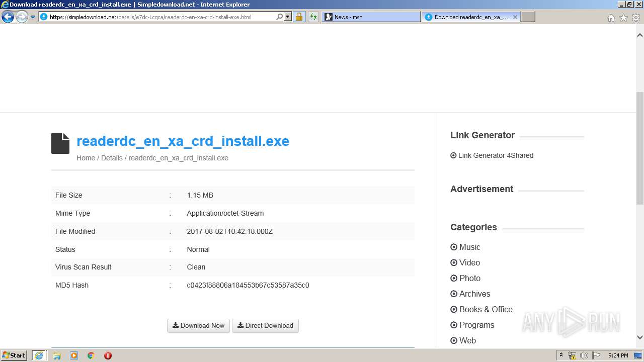Select the 2017-08-02T10:42:18.000Z modified date
Screen dimensions: 644x362
(230, 231)
